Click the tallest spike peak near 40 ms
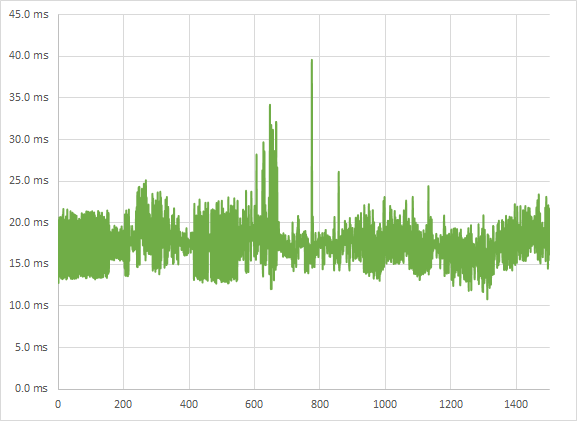 [312, 60]
